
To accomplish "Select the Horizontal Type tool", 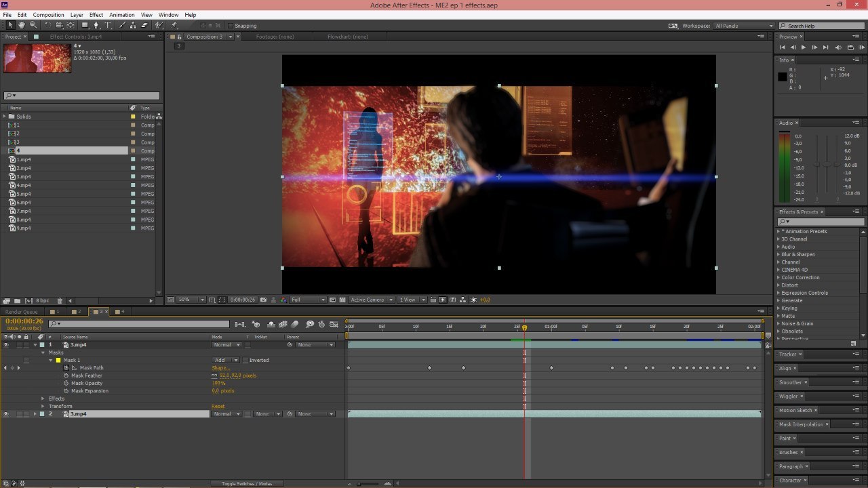I will point(107,25).
